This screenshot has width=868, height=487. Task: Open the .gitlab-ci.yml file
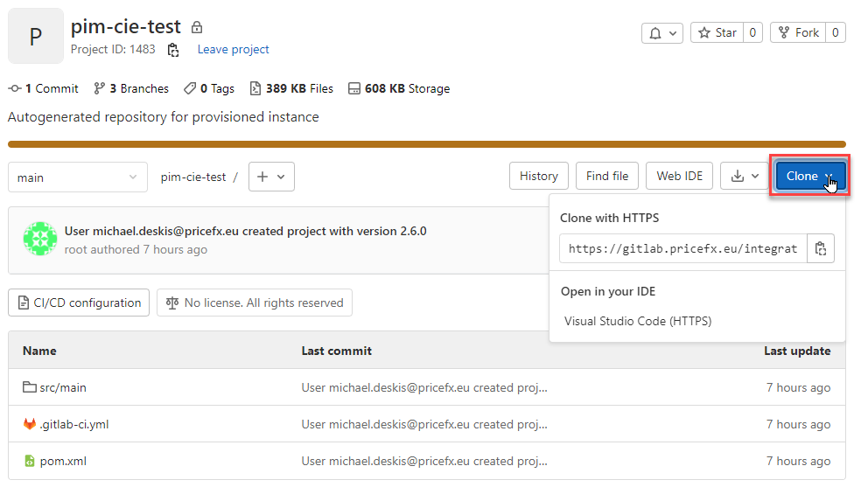point(74,424)
